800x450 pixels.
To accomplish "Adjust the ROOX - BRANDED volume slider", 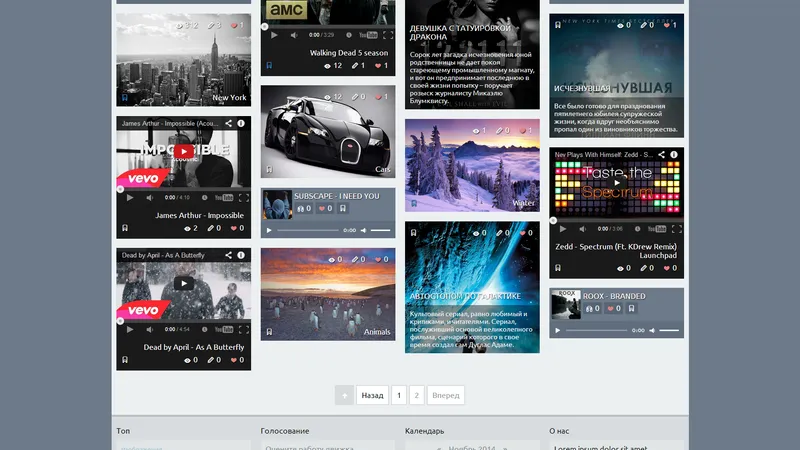I will pos(669,330).
